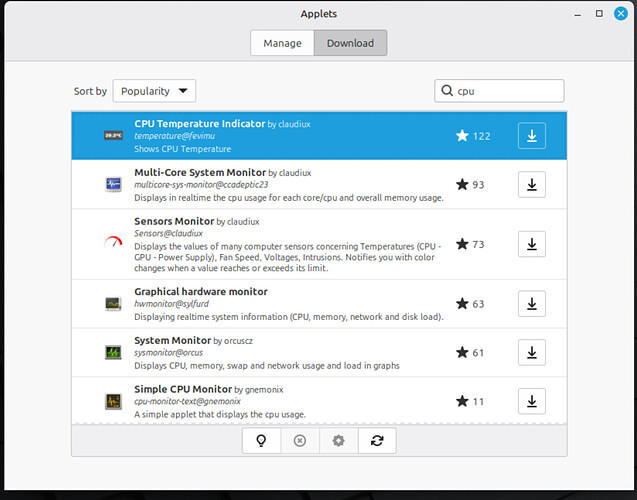The image size is (637, 500).
Task: Download the Graphical hardware monitor applet
Action: 531,304
